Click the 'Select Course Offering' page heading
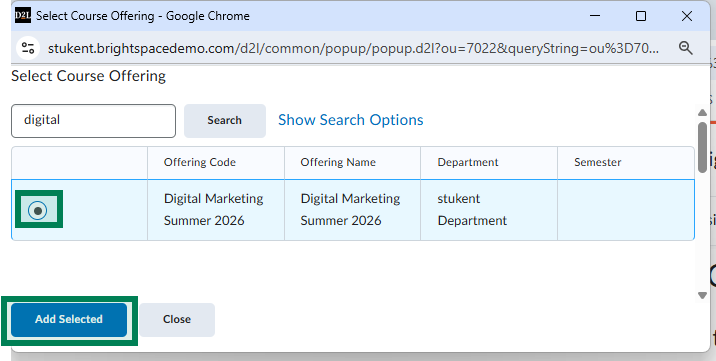The image size is (716, 361). click(88, 76)
